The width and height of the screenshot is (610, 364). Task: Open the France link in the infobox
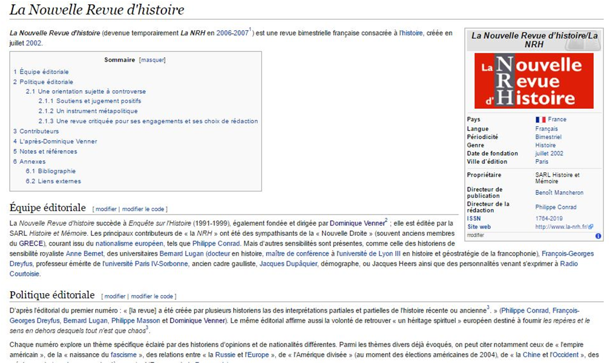557,119
